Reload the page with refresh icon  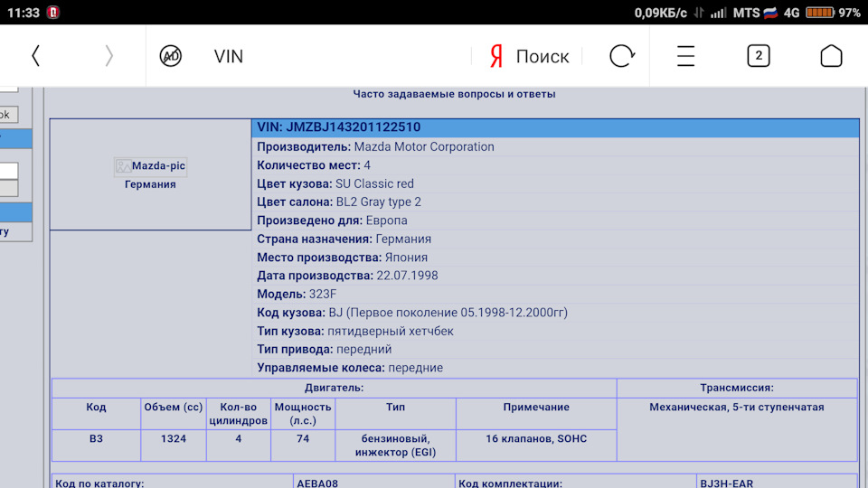pos(622,56)
